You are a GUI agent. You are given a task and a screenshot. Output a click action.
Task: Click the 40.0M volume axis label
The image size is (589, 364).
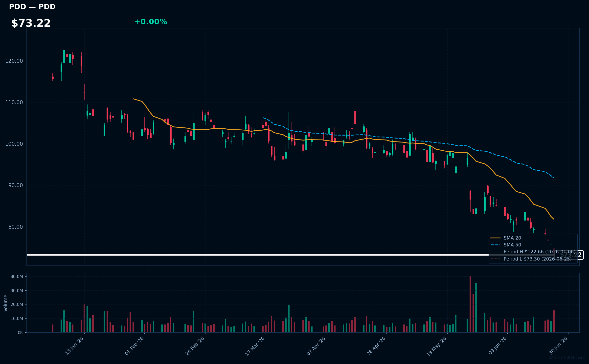click(17, 277)
